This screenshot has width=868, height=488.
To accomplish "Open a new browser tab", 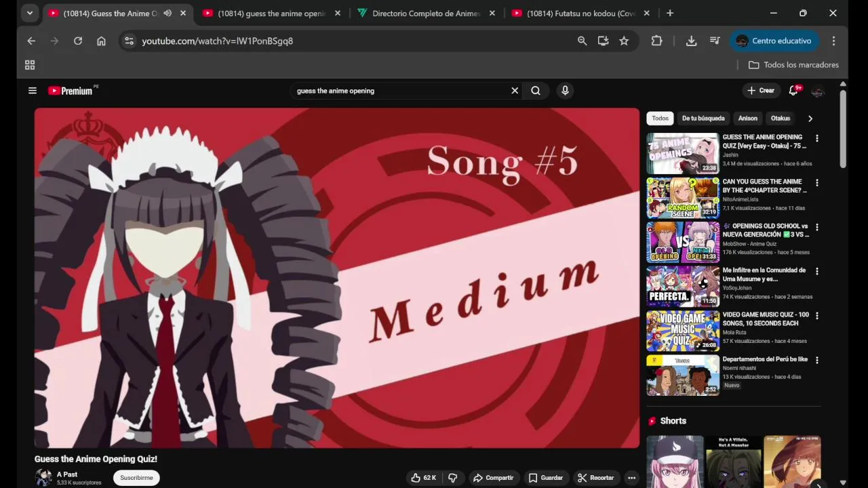I will (670, 13).
